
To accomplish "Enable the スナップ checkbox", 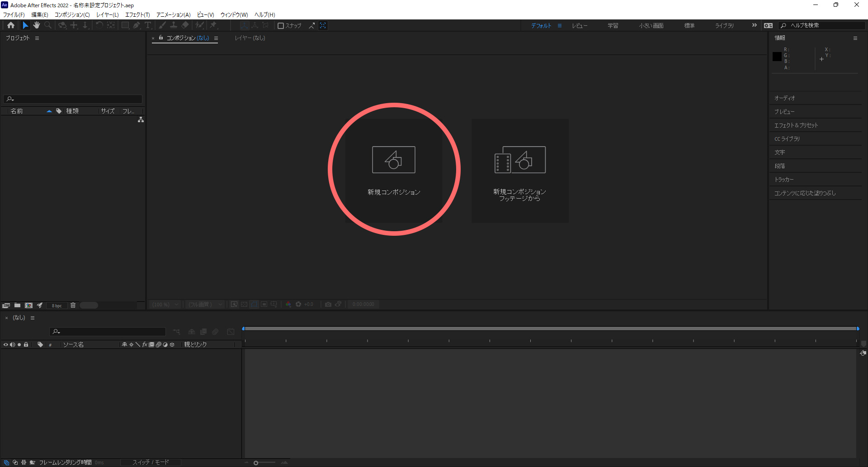I will [x=281, y=26].
